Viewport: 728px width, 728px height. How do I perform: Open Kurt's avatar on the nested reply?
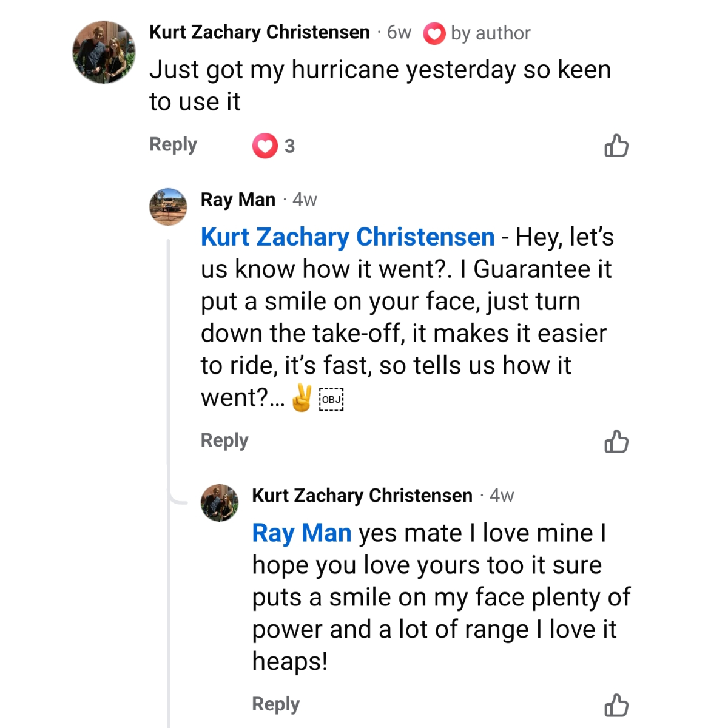point(220,502)
